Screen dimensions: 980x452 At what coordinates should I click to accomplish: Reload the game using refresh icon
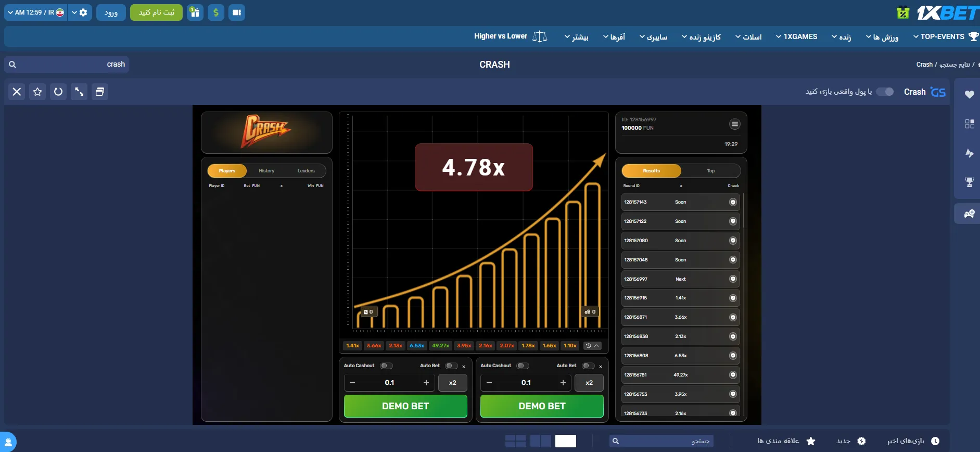click(58, 92)
